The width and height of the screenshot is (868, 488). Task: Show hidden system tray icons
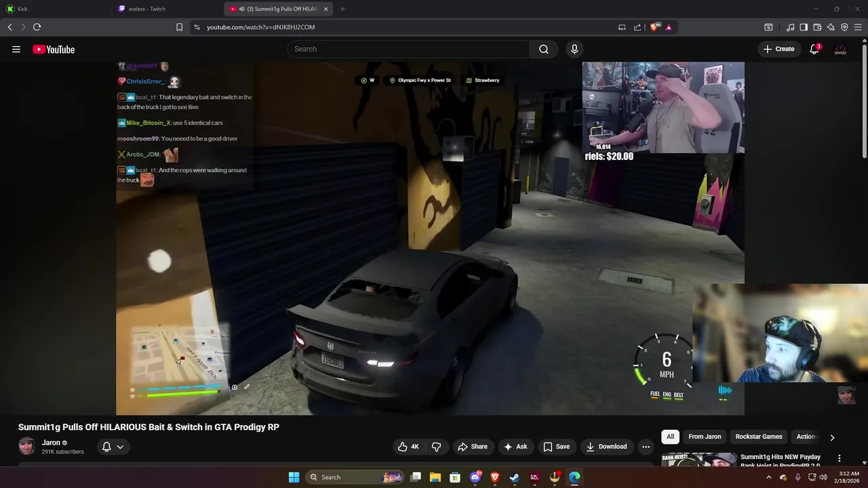coord(768,477)
